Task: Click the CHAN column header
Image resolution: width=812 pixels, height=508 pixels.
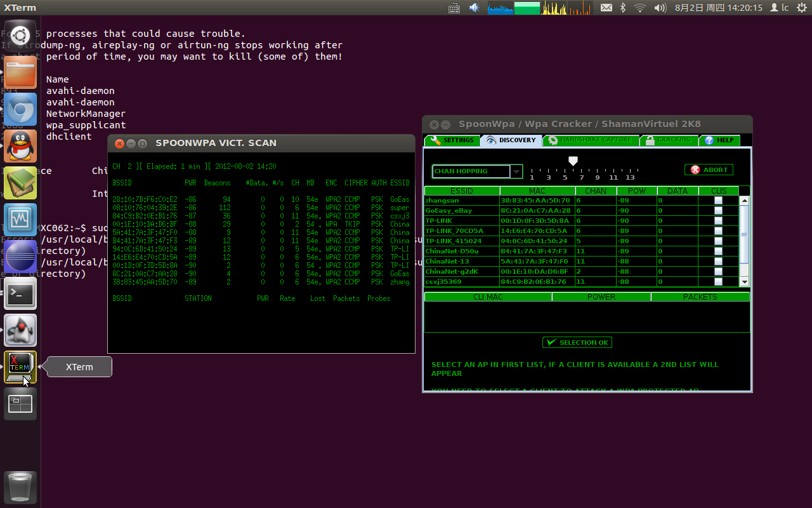Action: point(596,191)
